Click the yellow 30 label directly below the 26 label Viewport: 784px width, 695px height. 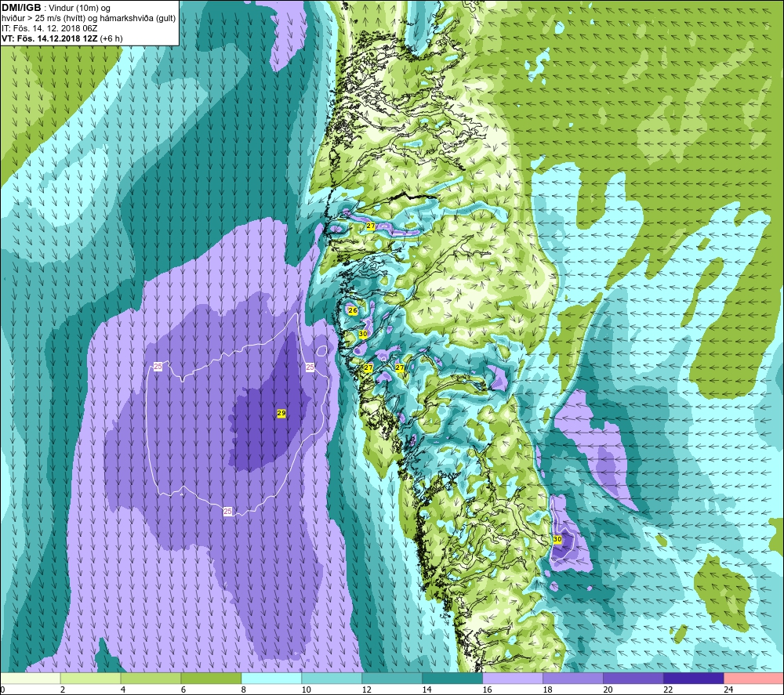[x=363, y=334]
